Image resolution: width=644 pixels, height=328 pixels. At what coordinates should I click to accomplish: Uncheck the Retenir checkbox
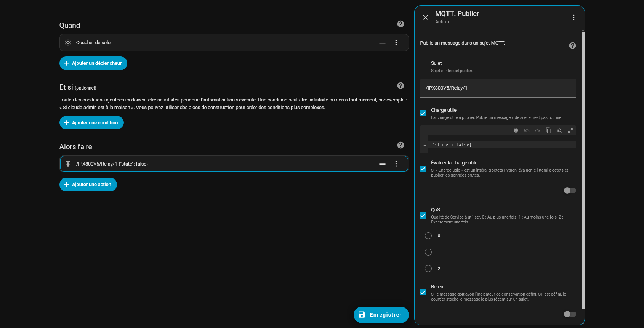[423, 292]
